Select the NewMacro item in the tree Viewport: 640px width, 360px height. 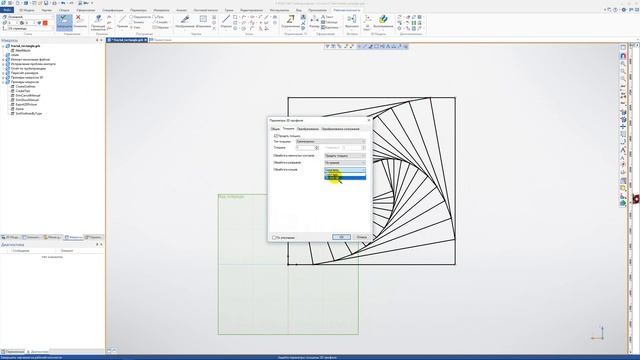pyautogui.click(x=23, y=51)
